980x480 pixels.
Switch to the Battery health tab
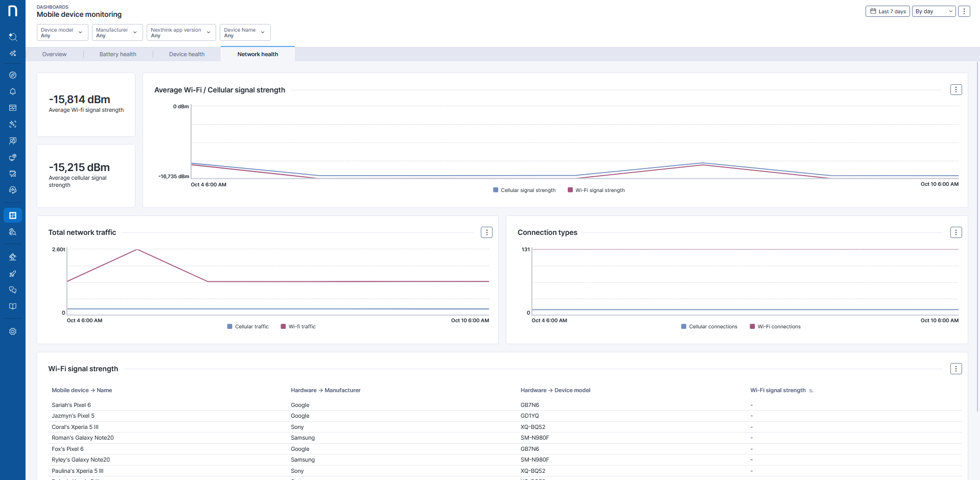[x=118, y=54]
